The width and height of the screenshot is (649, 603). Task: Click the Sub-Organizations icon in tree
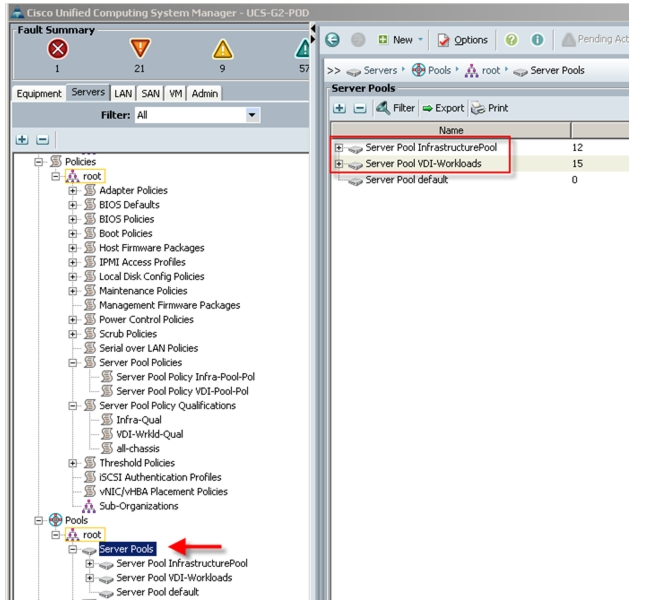[89, 506]
